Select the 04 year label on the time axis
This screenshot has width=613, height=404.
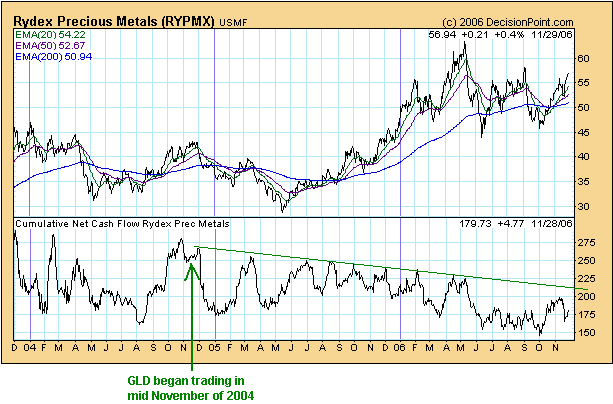(x=31, y=346)
